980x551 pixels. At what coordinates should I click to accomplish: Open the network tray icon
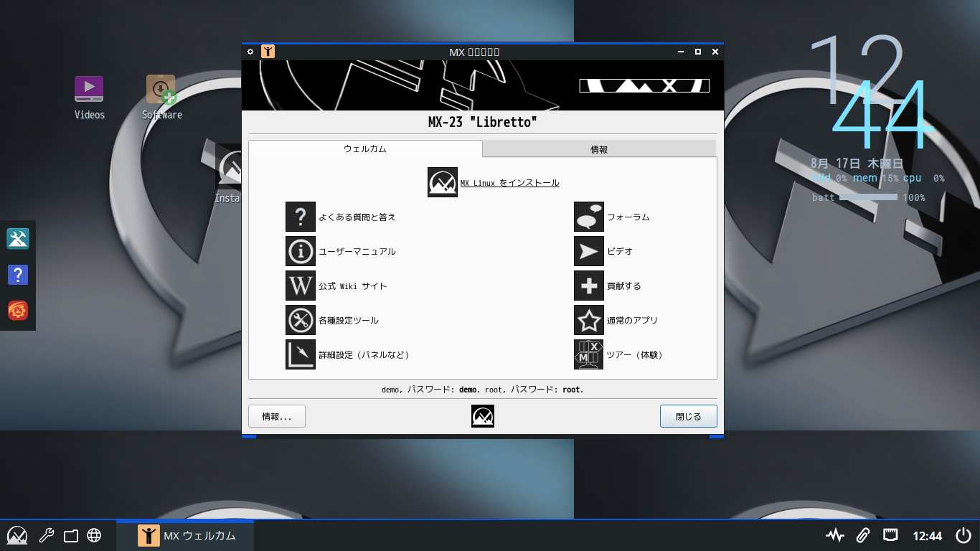[890, 535]
